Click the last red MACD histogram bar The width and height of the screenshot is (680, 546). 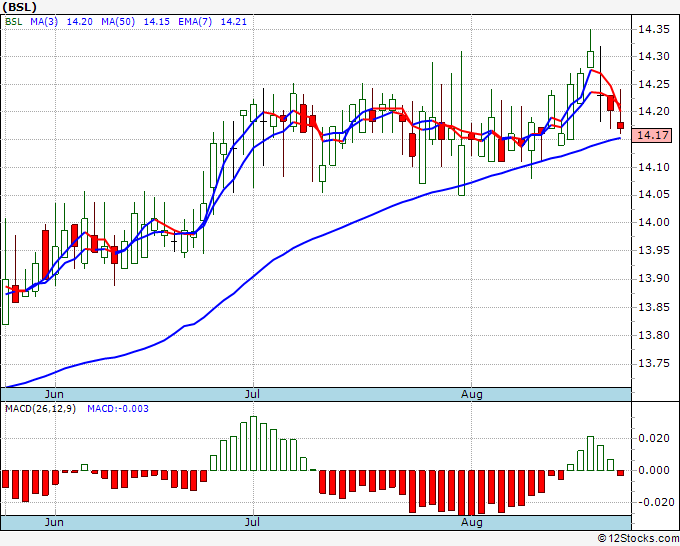click(620, 473)
